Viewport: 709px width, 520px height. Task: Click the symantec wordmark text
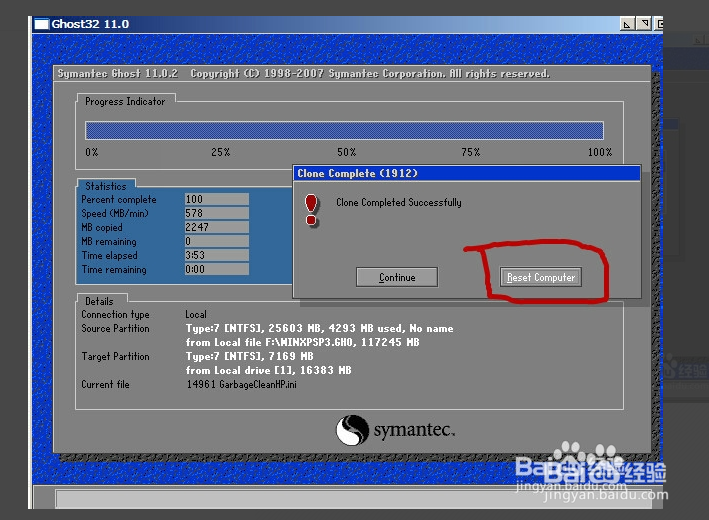414,430
